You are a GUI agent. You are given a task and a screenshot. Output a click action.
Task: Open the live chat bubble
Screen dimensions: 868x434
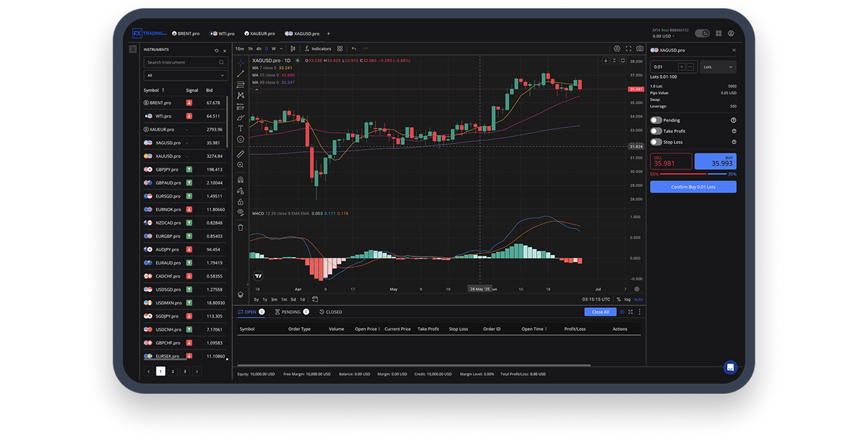pos(730,367)
